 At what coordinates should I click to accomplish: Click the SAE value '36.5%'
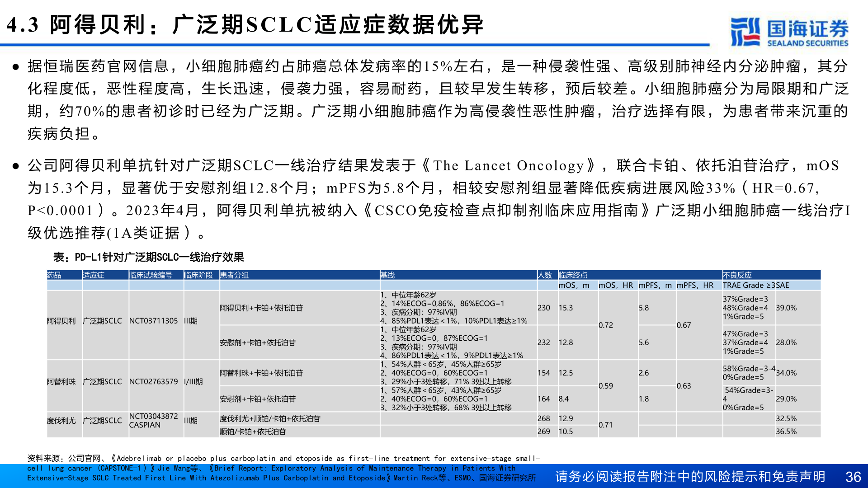pyautogui.click(x=787, y=432)
